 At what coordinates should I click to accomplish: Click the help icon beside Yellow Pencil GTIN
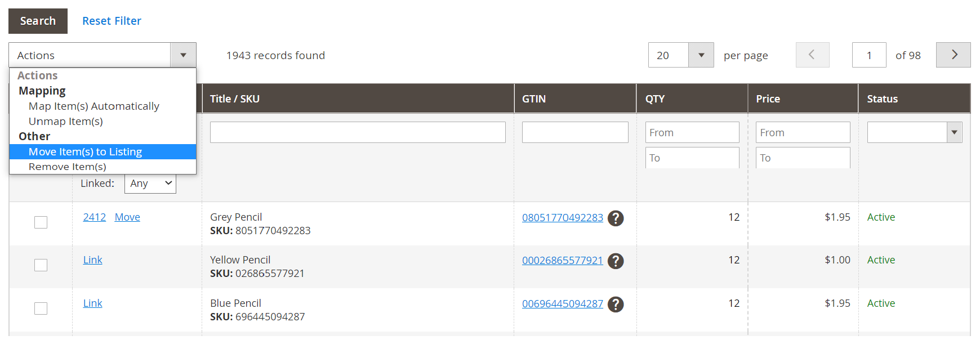coord(616,261)
